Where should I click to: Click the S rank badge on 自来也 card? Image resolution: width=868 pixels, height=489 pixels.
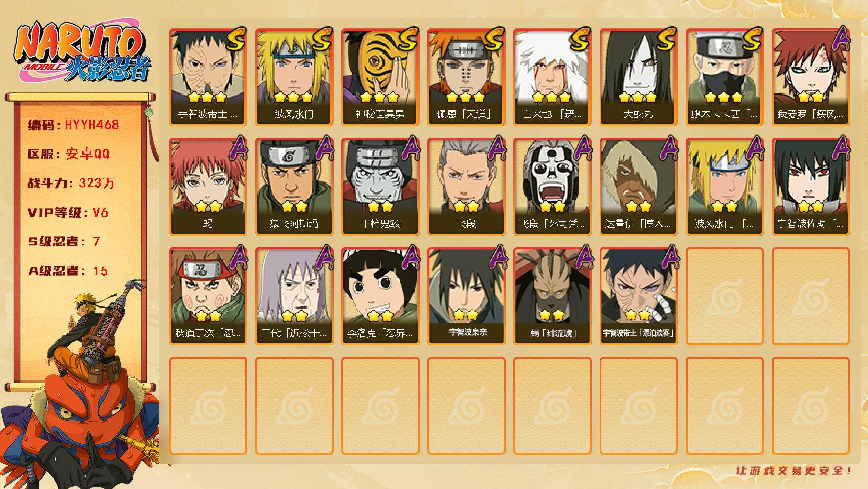click(x=580, y=39)
